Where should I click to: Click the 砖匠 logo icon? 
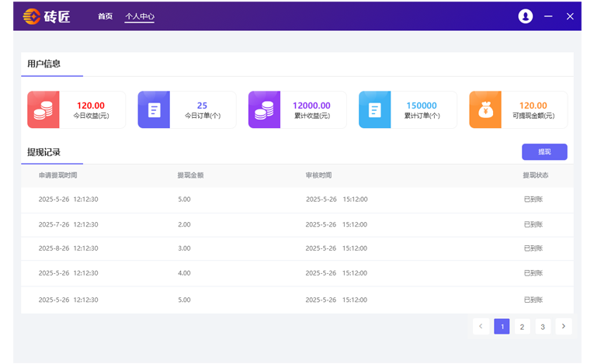[32, 16]
